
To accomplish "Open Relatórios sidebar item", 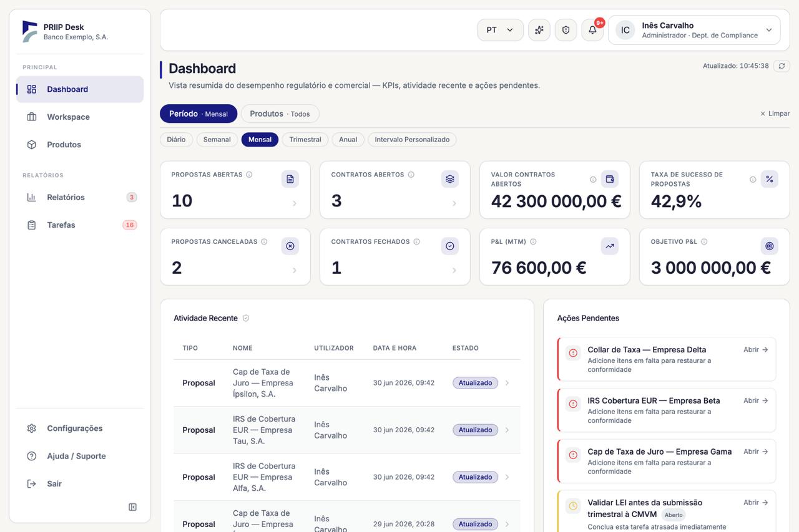I will pos(80,197).
